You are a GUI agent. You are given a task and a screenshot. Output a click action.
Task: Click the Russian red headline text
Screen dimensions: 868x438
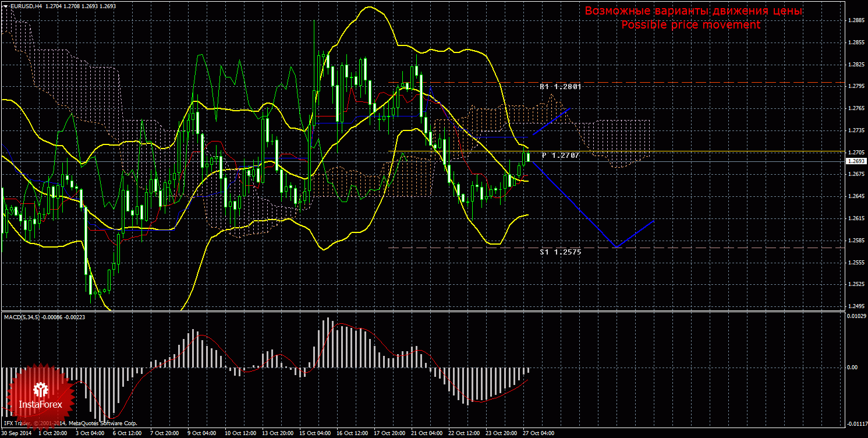(693, 11)
